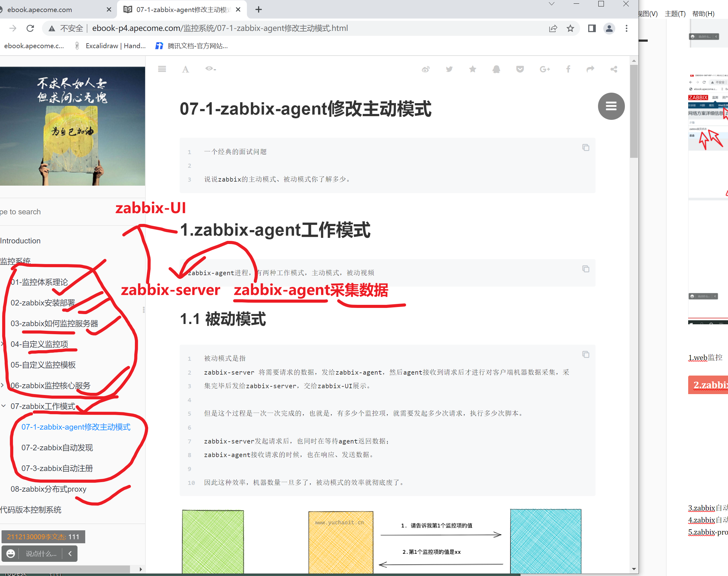This screenshot has height=576, width=728.
Task: Expand the 06-zabbix监控核心服务 chapter
Action: (x=3, y=385)
